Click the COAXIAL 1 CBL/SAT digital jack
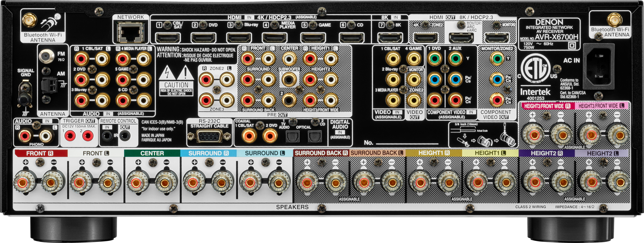This screenshot has width=644, height=243. click(249, 136)
